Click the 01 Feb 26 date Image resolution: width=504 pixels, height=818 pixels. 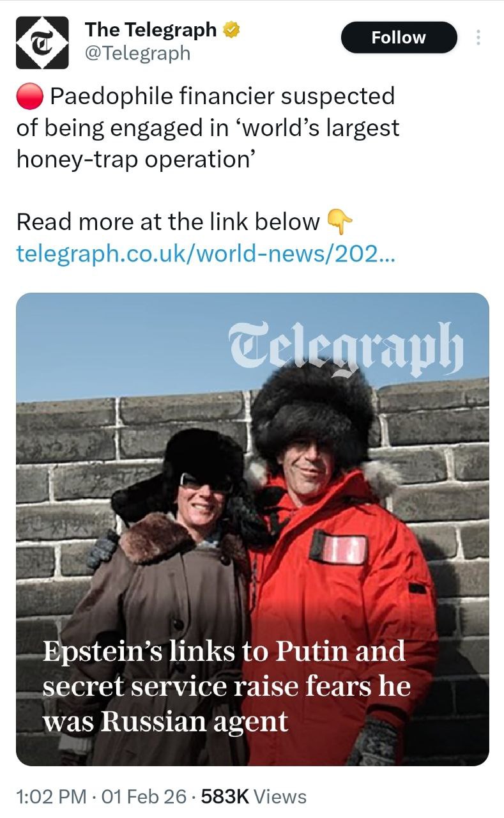click(144, 796)
